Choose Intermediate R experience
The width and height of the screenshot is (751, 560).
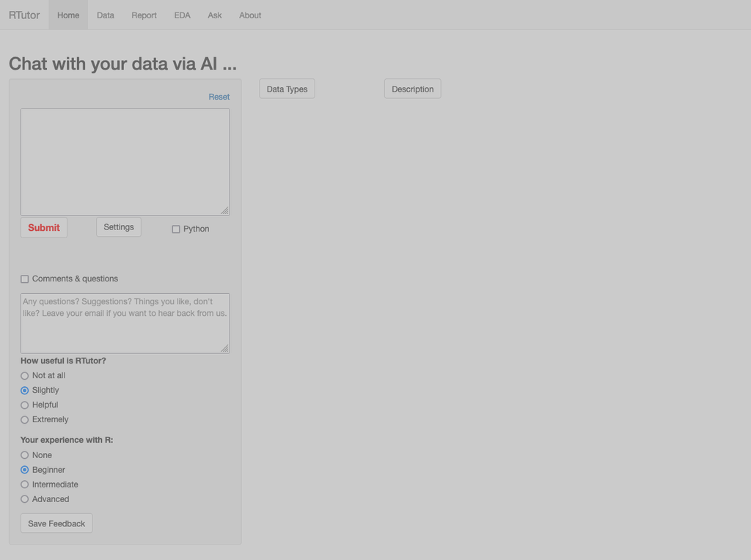click(24, 485)
